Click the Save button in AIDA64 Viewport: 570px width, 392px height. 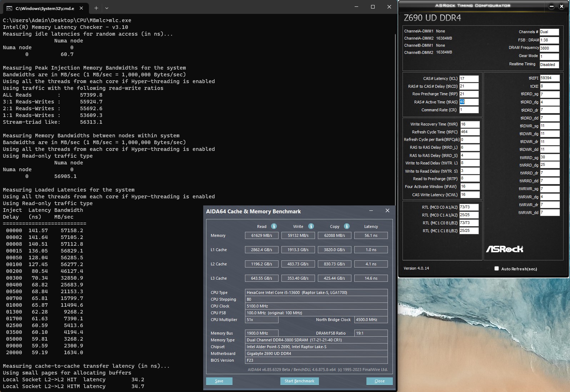click(x=219, y=381)
